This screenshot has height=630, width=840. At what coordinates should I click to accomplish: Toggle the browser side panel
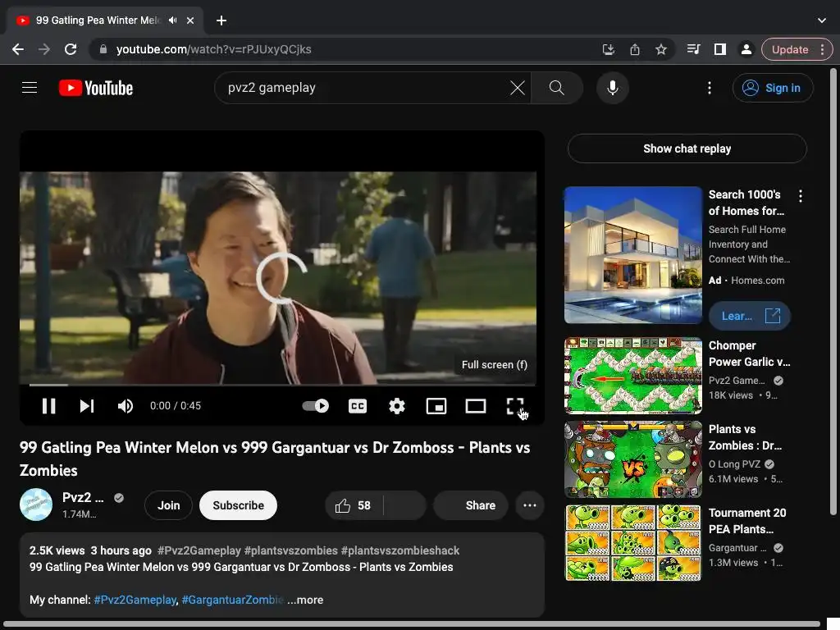coord(720,49)
